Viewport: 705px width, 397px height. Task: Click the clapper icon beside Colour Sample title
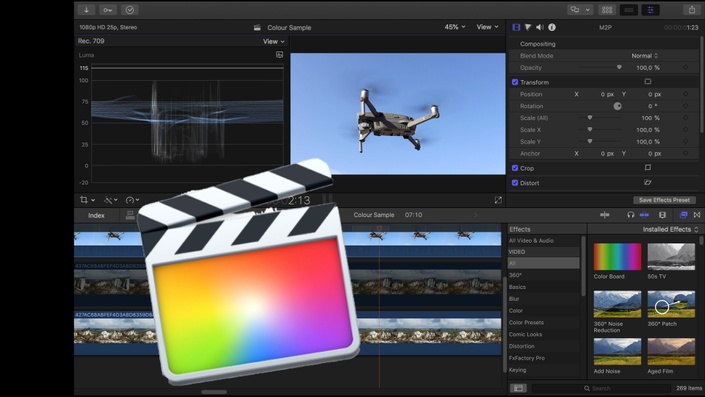257,27
